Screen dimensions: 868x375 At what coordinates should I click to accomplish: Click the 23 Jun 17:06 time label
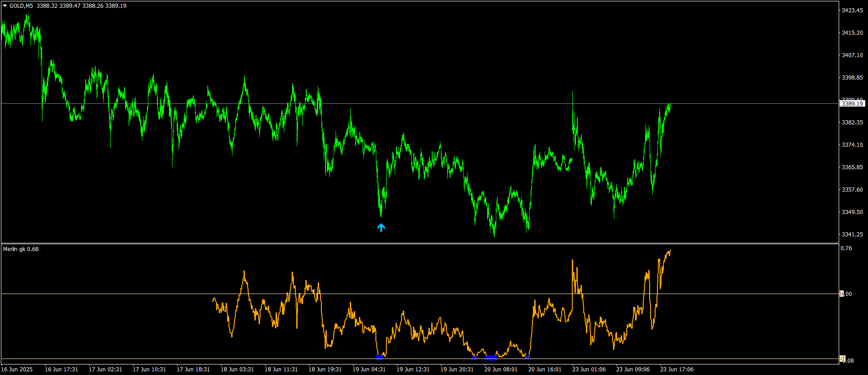[x=677, y=370]
